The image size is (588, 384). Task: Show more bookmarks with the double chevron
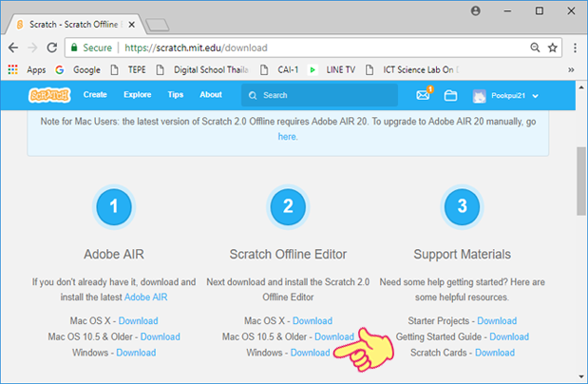tap(571, 69)
